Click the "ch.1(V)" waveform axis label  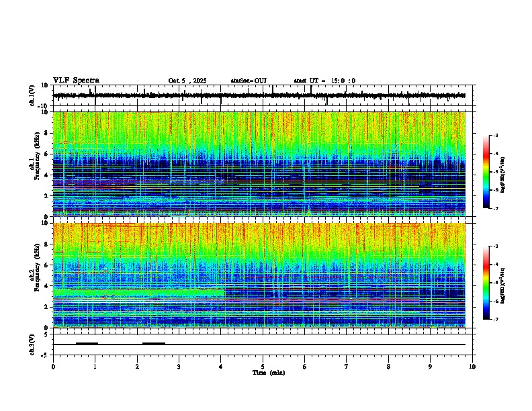32,95
